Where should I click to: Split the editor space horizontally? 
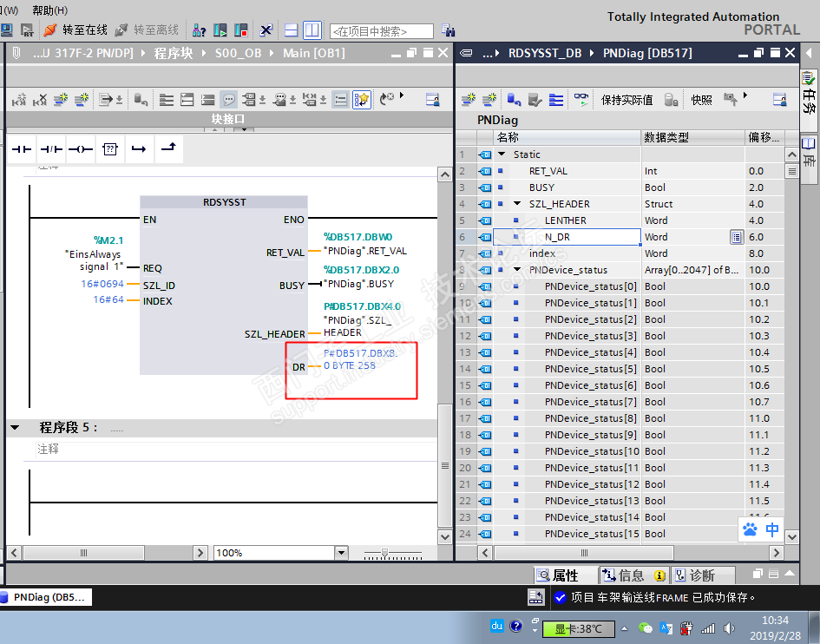point(292,30)
